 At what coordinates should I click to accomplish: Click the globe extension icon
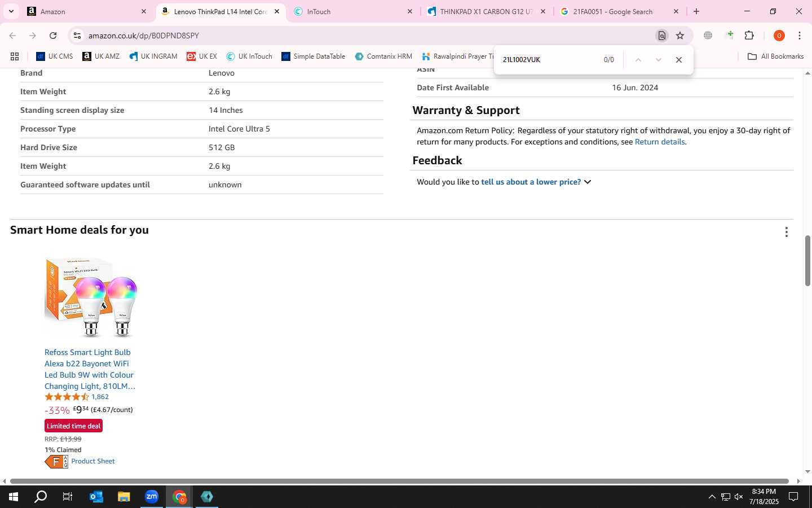pyautogui.click(x=708, y=36)
